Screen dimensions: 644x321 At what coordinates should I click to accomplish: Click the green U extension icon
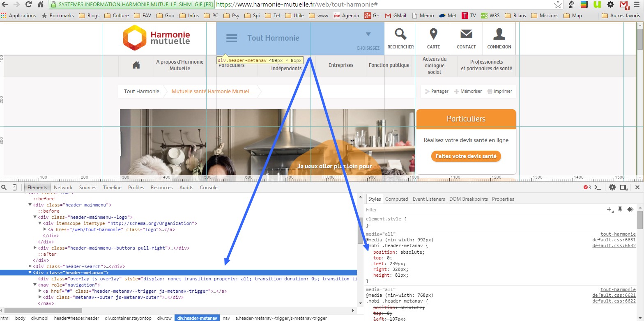point(597,5)
